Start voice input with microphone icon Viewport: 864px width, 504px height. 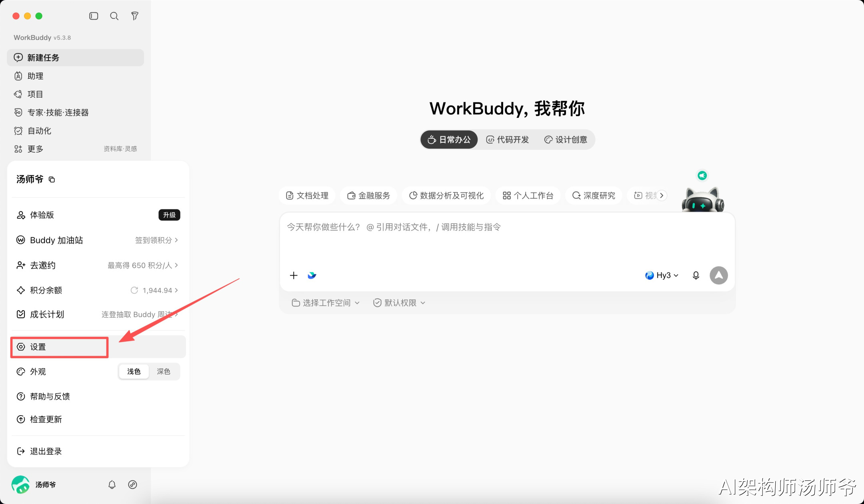pyautogui.click(x=696, y=275)
